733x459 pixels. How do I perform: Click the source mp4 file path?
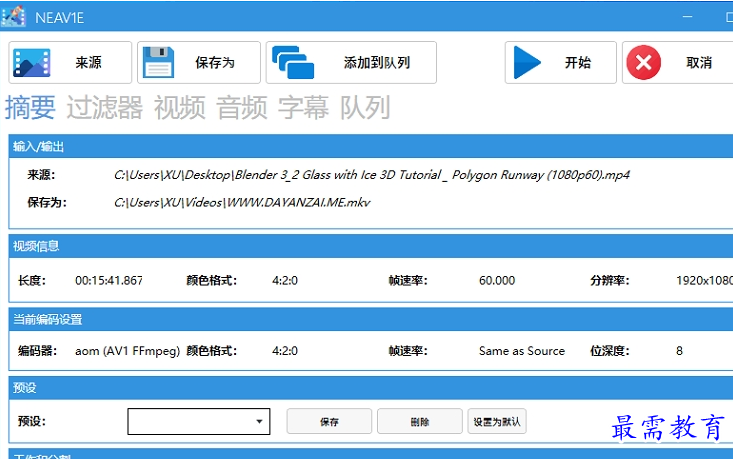[372, 175]
